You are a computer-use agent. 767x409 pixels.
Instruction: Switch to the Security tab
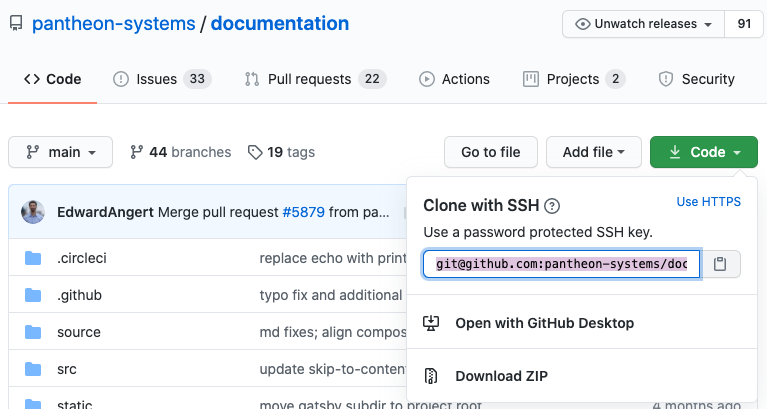pos(697,79)
